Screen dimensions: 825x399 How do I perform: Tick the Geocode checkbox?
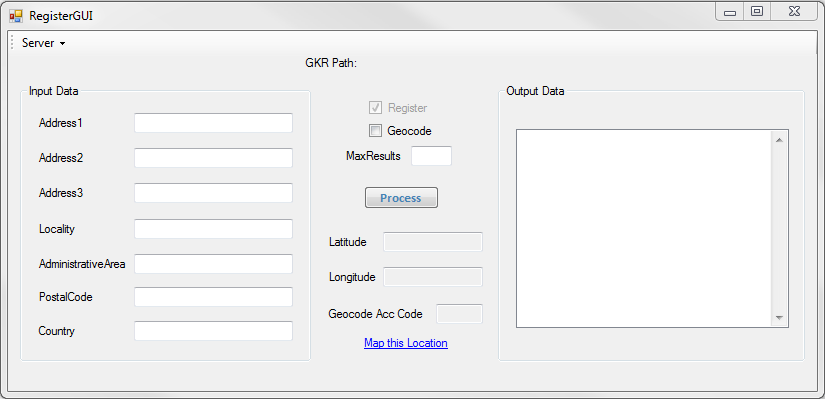tap(375, 131)
